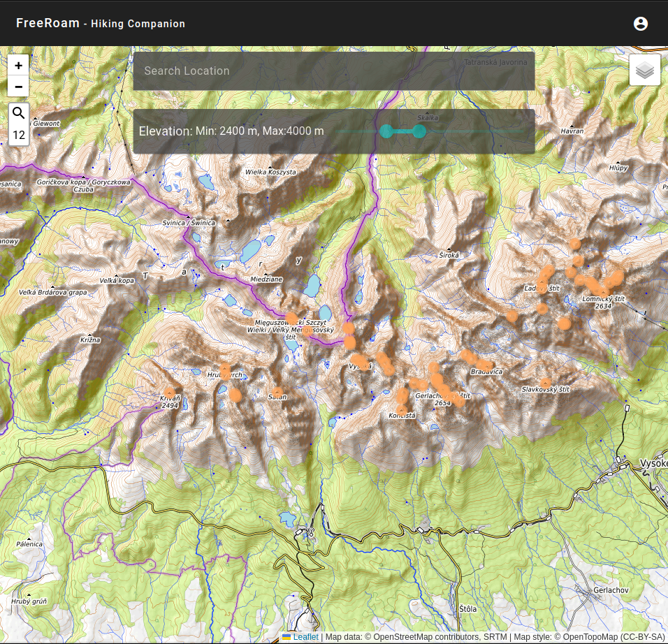Click the magnifier search icon
This screenshot has width=668, height=644.
19,113
